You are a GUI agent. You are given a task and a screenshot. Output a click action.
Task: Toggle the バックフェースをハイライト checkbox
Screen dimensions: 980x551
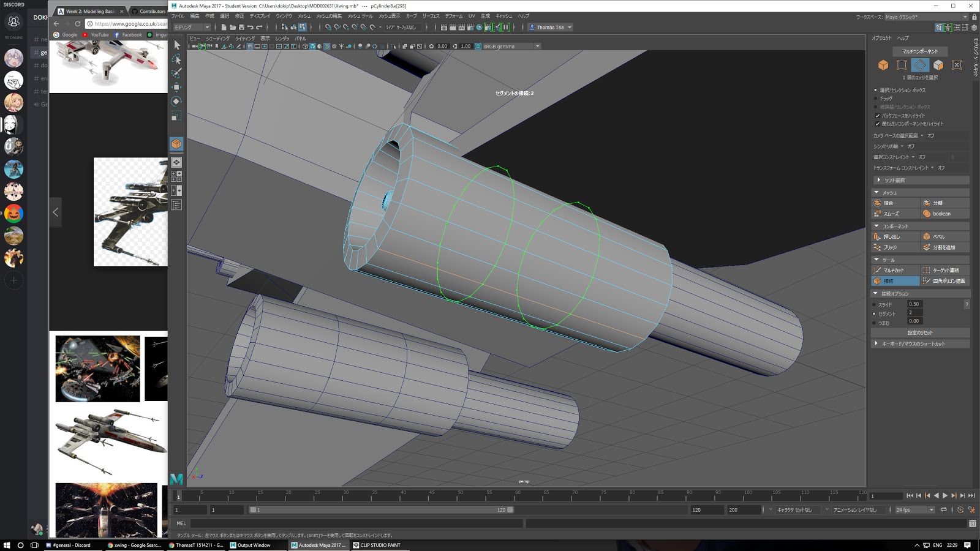click(x=878, y=117)
